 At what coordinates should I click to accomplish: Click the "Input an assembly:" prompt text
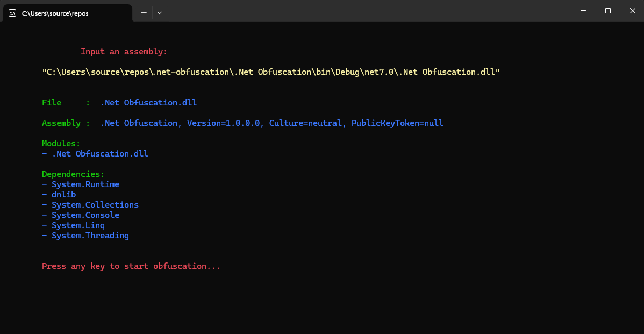click(124, 52)
